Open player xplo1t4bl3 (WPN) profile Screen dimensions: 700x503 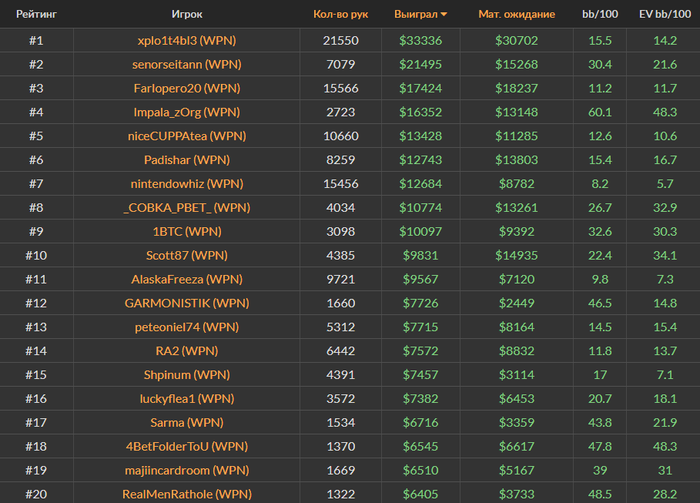pyautogui.click(x=187, y=40)
